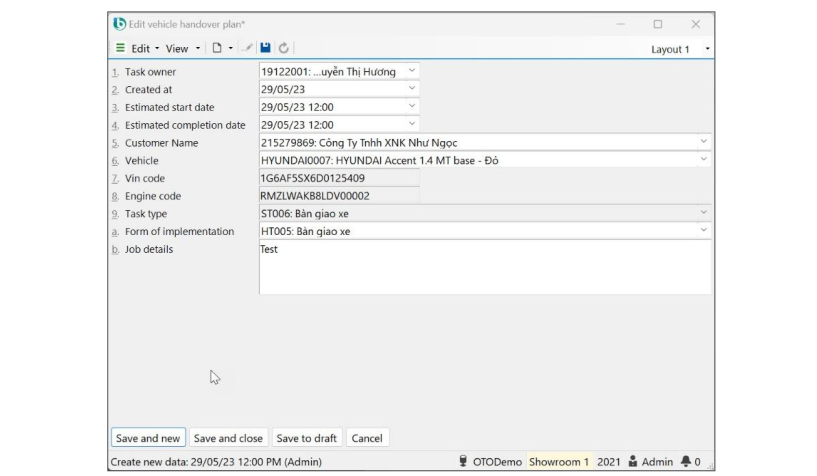Click the refresh icon in the toolbar
Image resolution: width=817 pixels, height=476 pixels.
(283, 48)
